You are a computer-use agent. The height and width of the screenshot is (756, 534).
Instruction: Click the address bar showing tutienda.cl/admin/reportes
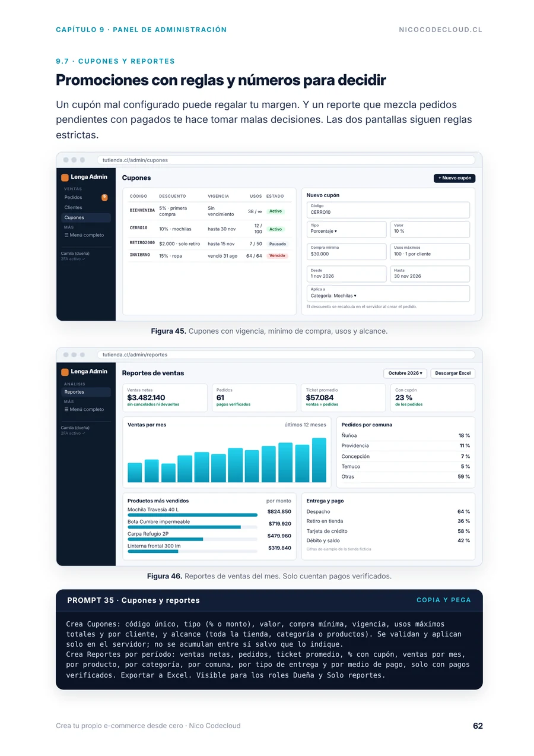[286, 355]
